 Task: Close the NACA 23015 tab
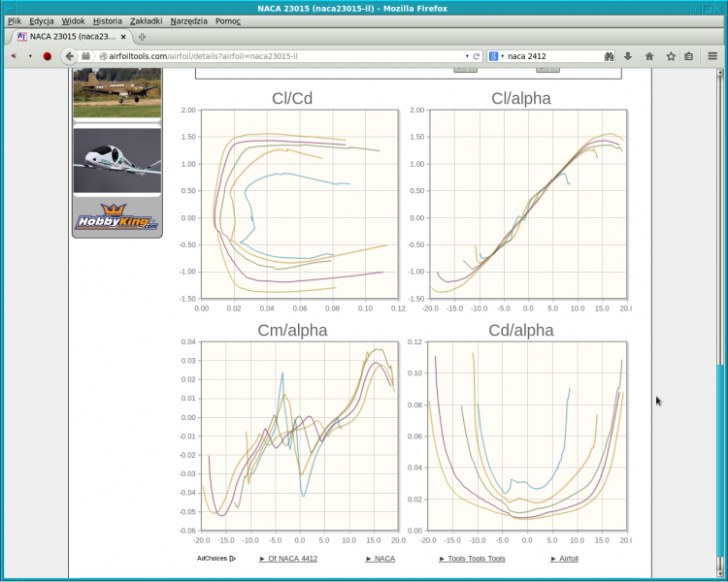(123, 36)
